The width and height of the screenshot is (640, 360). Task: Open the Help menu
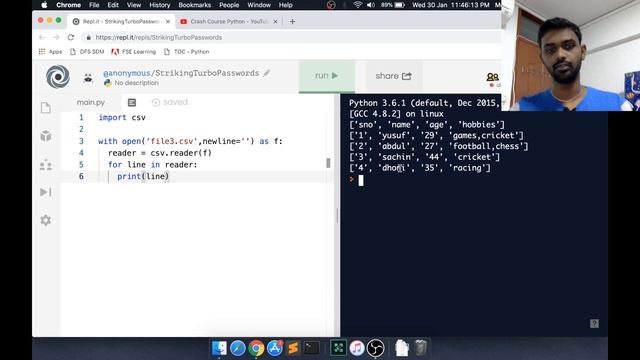coord(286,5)
